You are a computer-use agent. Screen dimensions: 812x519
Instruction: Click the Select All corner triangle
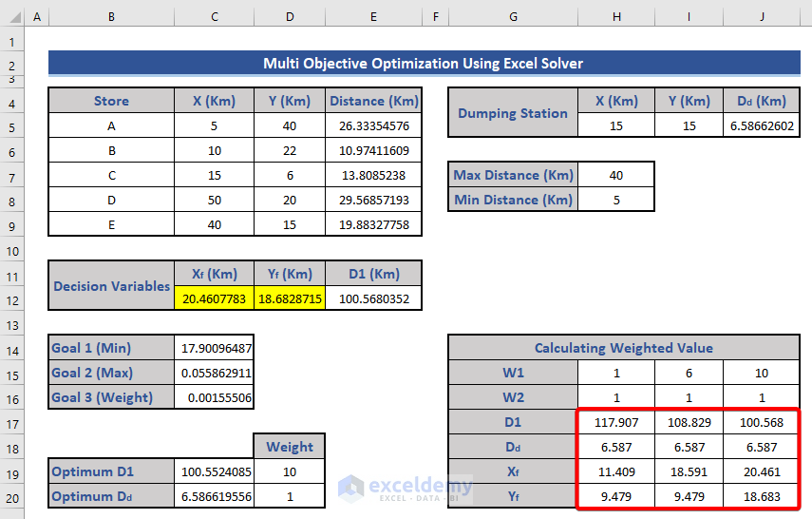pyautogui.click(x=13, y=16)
